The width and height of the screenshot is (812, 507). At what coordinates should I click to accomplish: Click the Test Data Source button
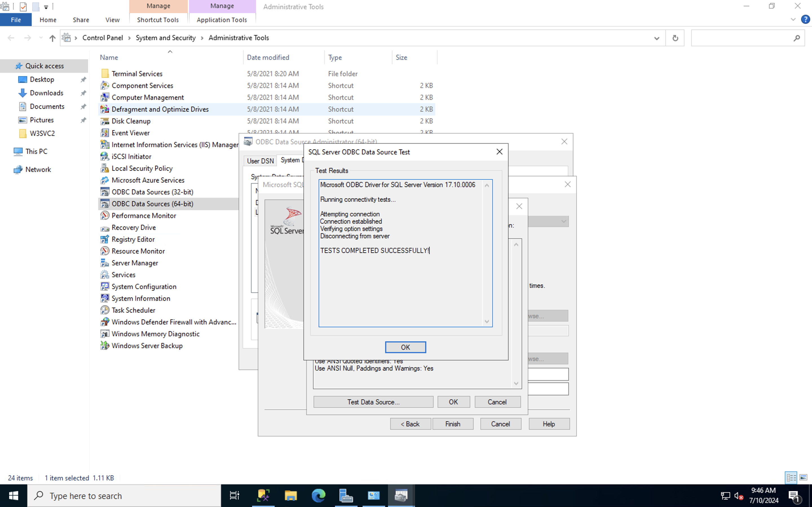[373, 402]
